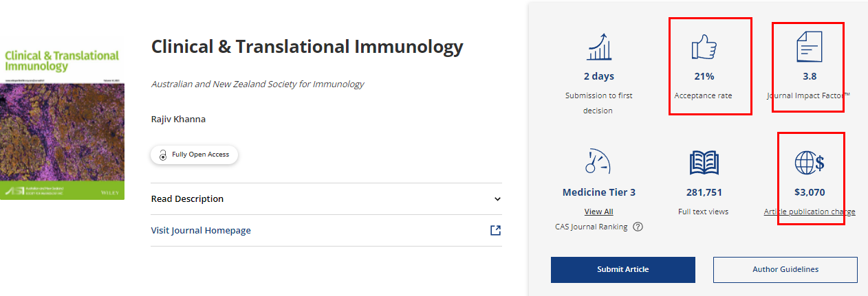Click the gauge CAS ranking icon
The width and height of the screenshot is (868, 296).
pyautogui.click(x=598, y=163)
